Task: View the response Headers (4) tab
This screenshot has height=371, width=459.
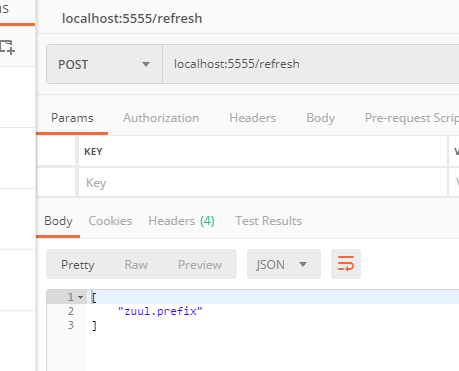Action: click(x=181, y=221)
